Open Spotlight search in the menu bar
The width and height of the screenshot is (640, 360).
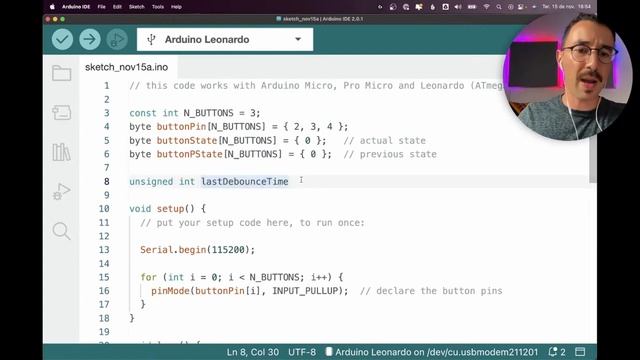(499, 7)
